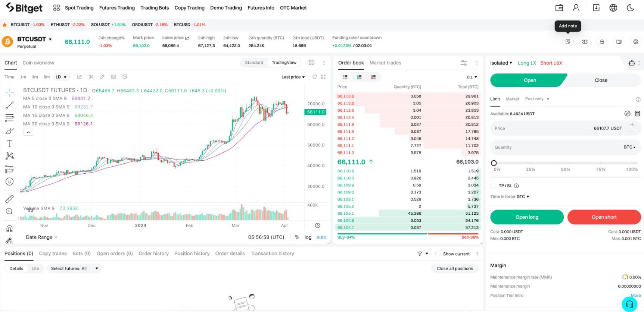This screenshot has width=644, height=312.
Task: Show both bids and asks view
Action: click(x=345, y=77)
